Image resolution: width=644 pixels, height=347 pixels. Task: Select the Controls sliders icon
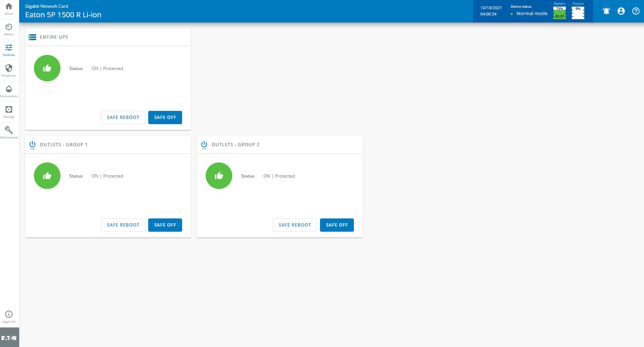click(9, 48)
